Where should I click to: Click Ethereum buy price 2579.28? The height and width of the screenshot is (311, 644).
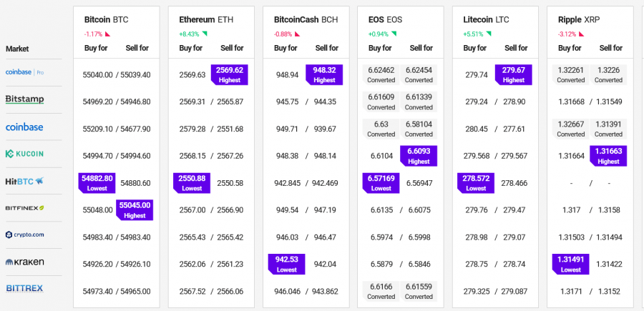coord(192,129)
